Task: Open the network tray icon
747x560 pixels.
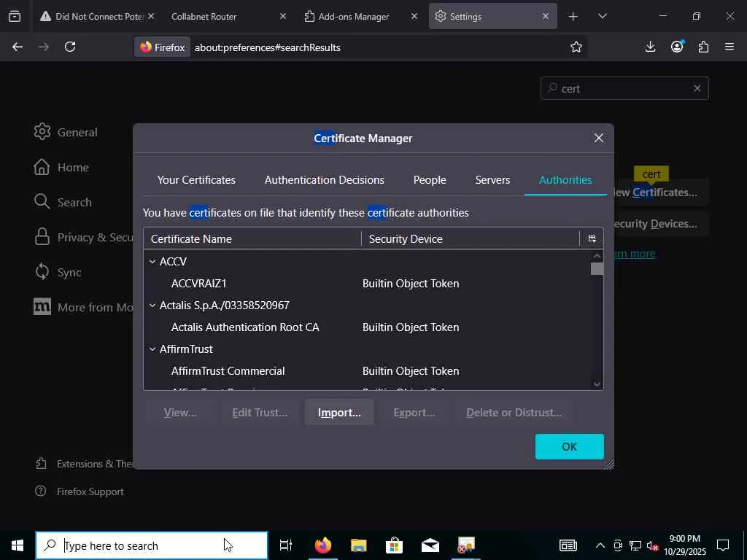Action: coord(635,545)
